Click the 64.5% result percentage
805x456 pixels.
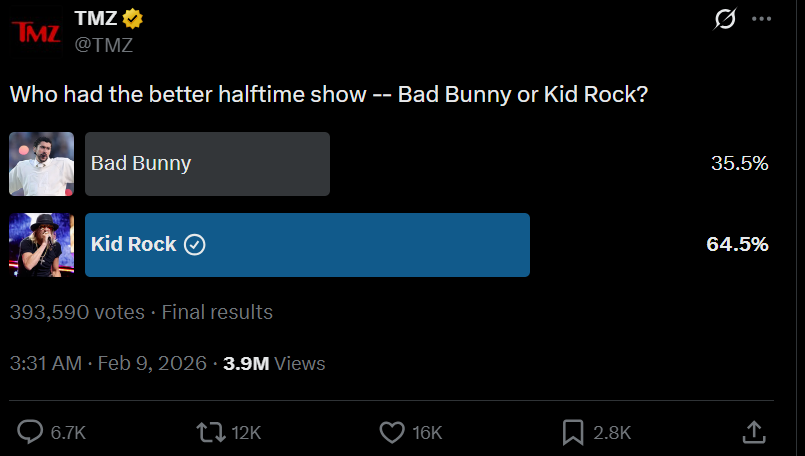click(737, 244)
